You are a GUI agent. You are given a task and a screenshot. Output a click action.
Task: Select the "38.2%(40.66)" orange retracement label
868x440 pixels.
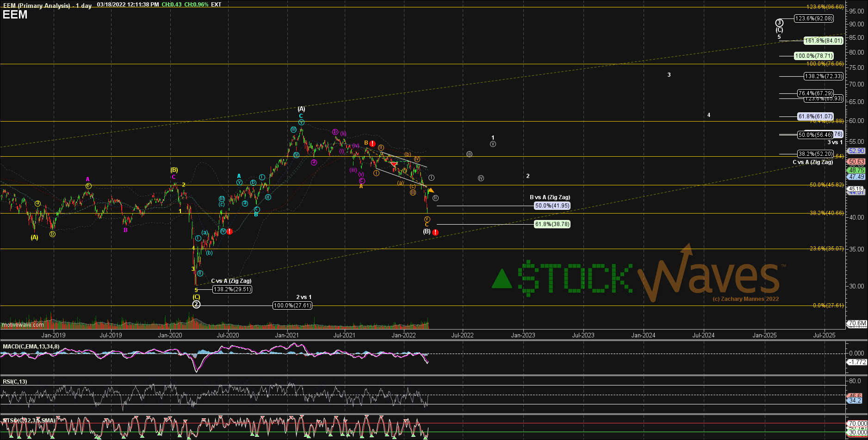coord(827,213)
